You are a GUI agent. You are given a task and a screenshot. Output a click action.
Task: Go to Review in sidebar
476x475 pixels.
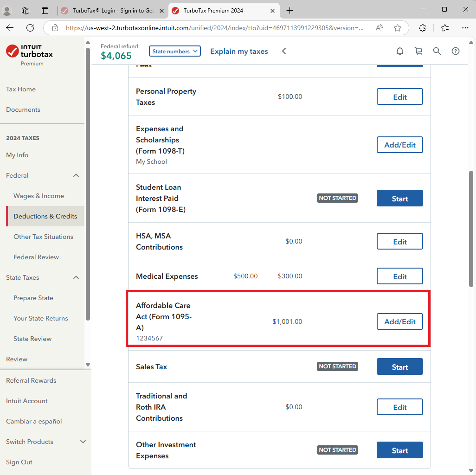17,359
